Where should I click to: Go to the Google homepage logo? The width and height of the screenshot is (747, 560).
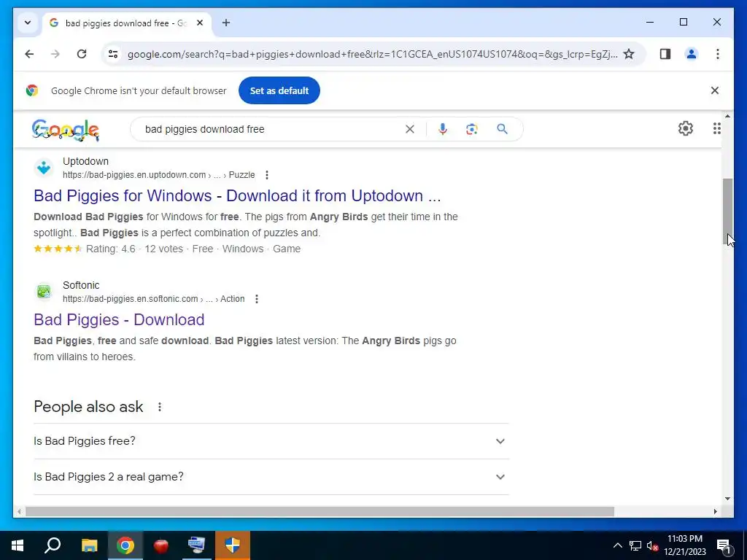(x=66, y=130)
